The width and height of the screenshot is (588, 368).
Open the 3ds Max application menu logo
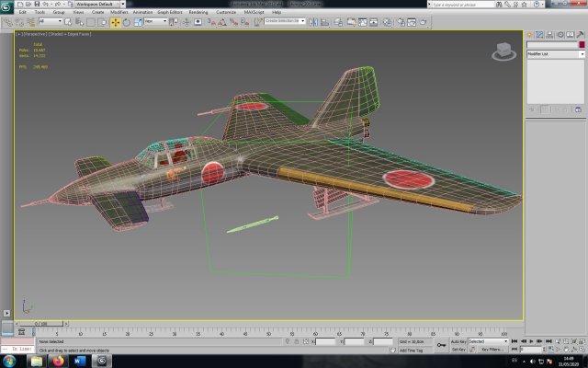(6, 6)
